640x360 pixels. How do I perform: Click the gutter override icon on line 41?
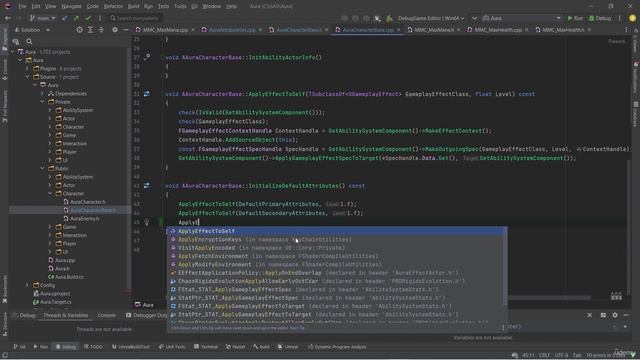click(x=147, y=185)
